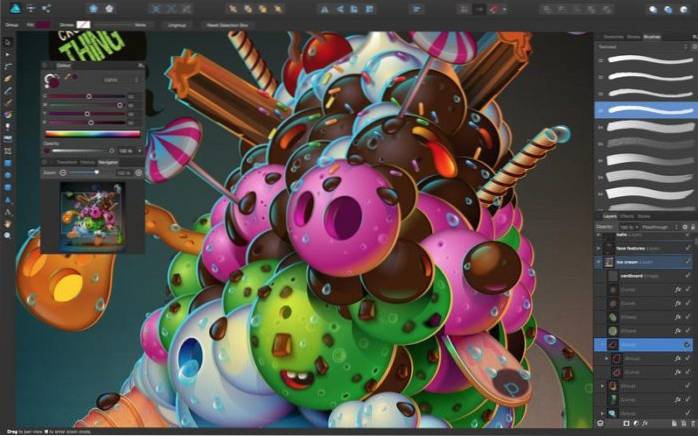Switch to the Pixel persona
This screenshot has height=436, width=698.
coord(31,8)
